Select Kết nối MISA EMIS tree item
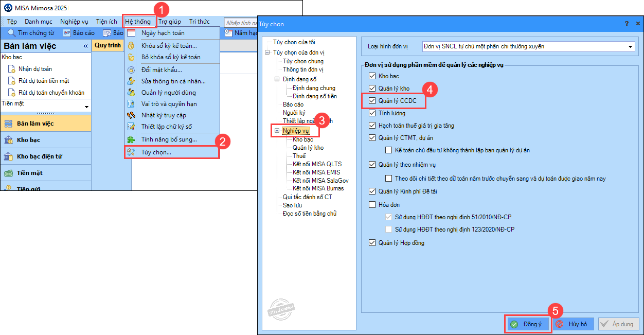The image size is (644, 335). 316,172
